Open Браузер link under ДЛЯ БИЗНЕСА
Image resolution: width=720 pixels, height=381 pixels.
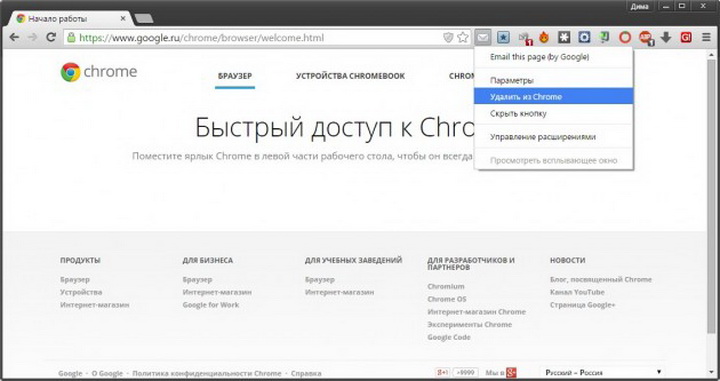coord(197,279)
